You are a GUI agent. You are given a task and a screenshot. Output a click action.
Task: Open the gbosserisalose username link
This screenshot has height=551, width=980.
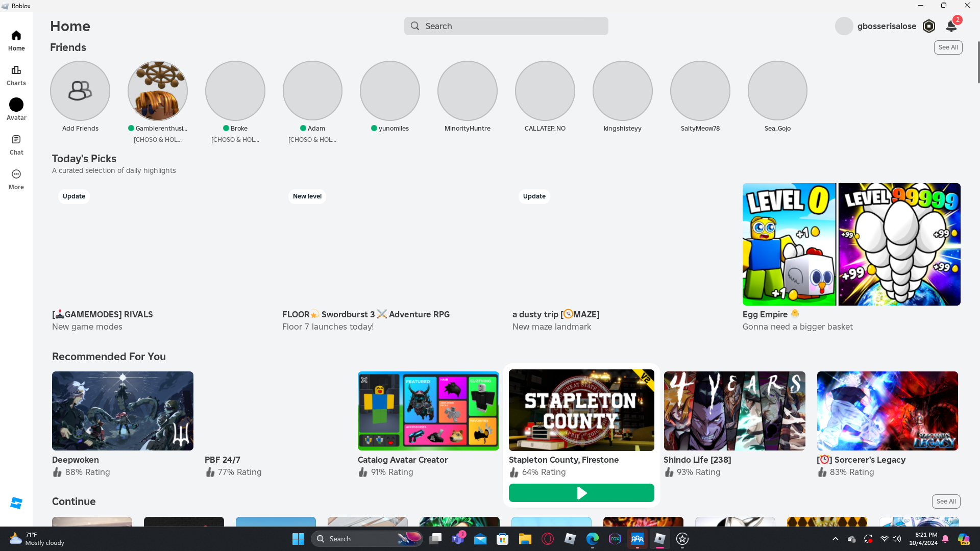click(x=887, y=26)
